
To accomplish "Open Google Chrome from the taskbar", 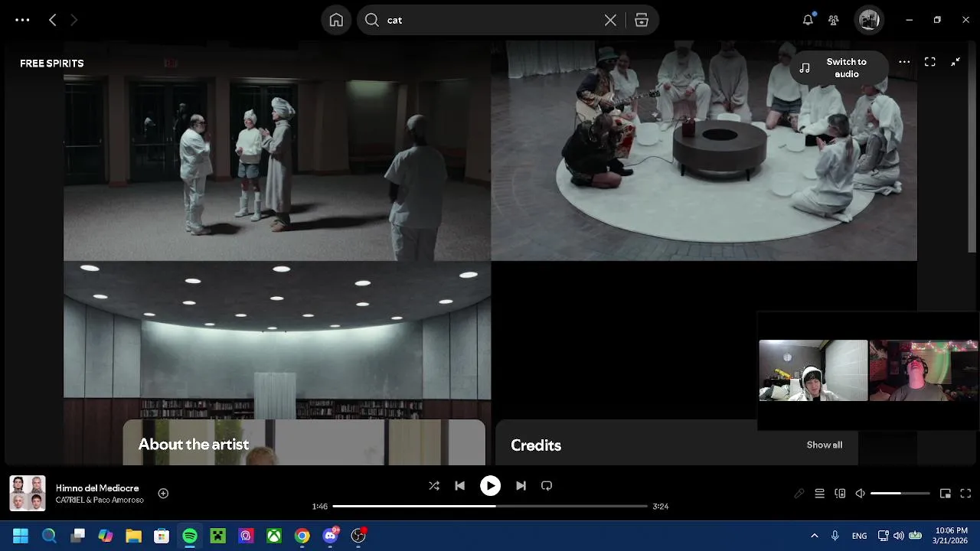I will (x=302, y=536).
